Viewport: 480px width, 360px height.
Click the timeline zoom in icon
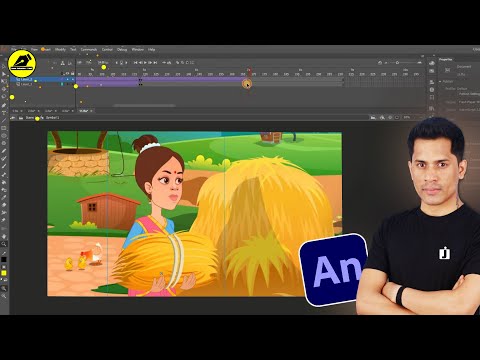[419, 63]
